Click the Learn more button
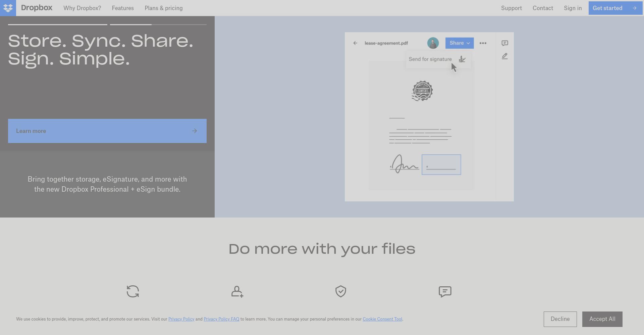644x335 pixels. [x=107, y=131]
